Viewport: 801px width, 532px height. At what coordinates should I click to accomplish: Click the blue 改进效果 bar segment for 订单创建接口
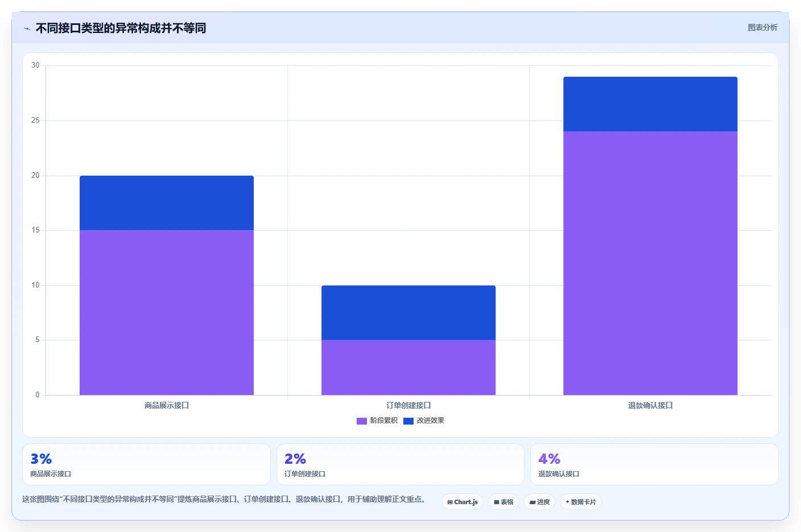coord(408,313)
